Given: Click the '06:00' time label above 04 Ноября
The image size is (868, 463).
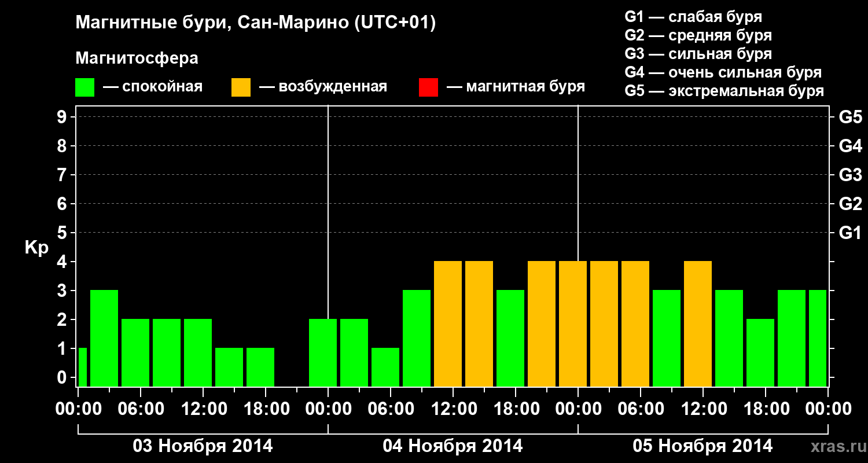Looking at the screenshot, I should tap(391, 409).
